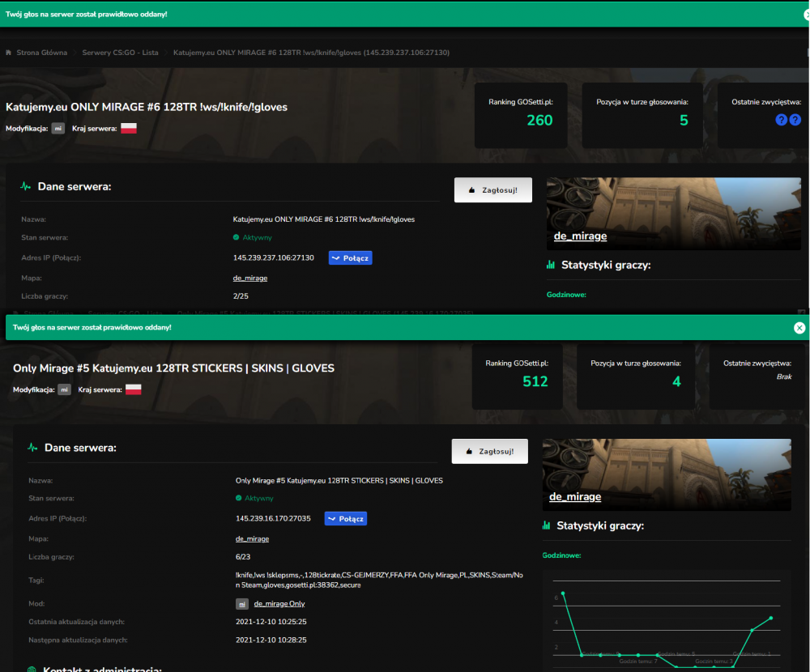
Task: Connect via Połącz to 145.239.16.170:27035
Action: click(346, 519)
